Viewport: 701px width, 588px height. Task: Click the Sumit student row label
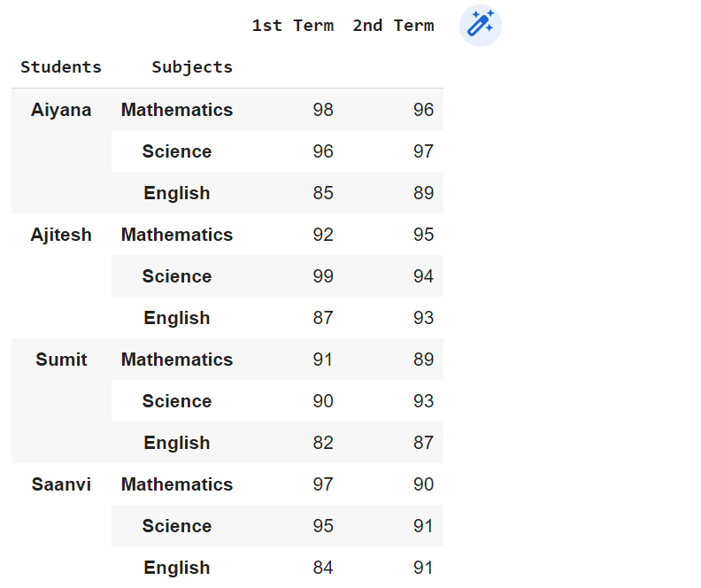point(61,360)
